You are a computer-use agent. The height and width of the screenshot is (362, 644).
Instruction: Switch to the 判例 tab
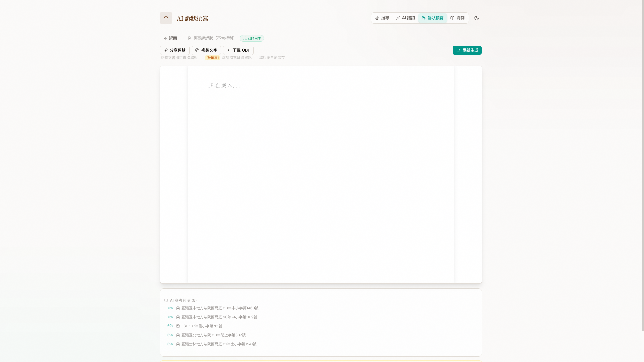458,18
